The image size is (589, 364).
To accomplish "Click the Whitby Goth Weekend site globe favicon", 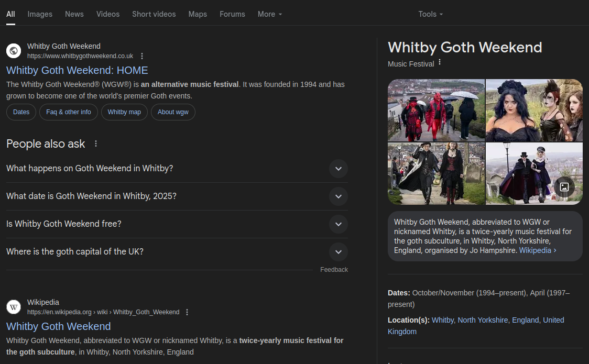I will pos(14,51).
